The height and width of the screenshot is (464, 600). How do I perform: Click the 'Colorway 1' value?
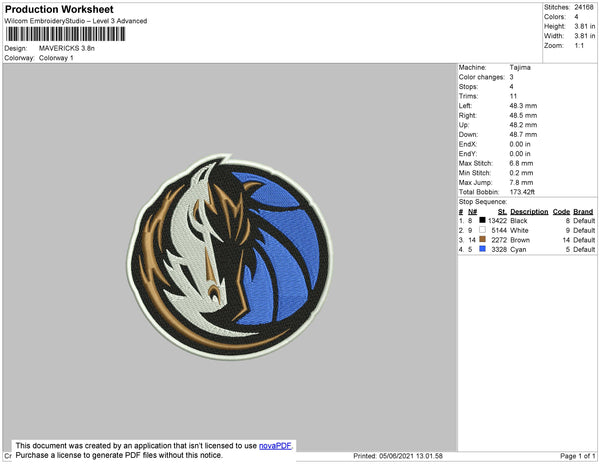coord(56,58)
